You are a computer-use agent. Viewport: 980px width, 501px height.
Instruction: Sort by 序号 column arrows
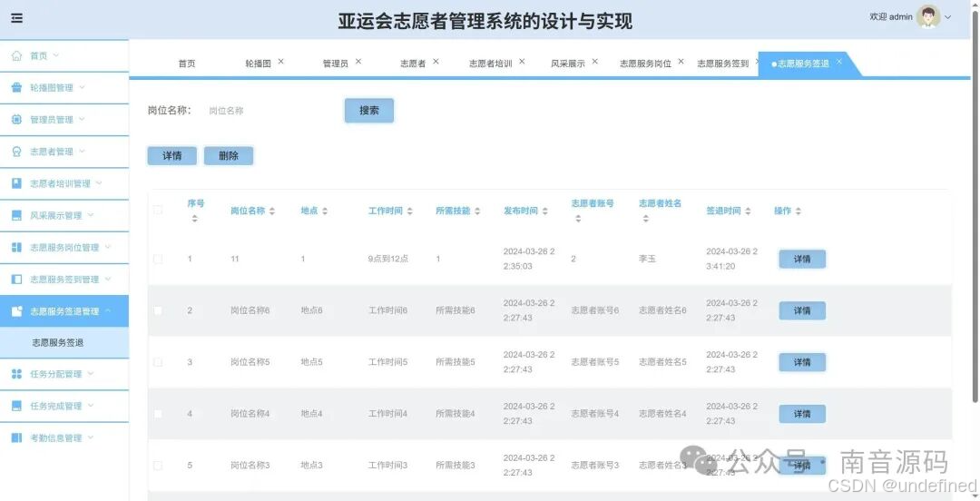[195, 219]
